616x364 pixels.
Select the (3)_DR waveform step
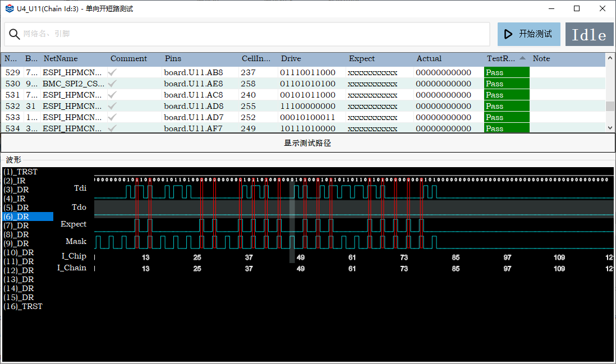click(16, 190)
